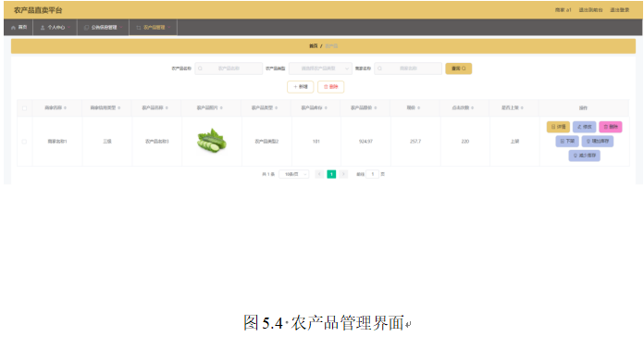The width and height of the screenshot is (644, 349).
Task: Go to next page arrow in pagination
Action: point(343,174)
